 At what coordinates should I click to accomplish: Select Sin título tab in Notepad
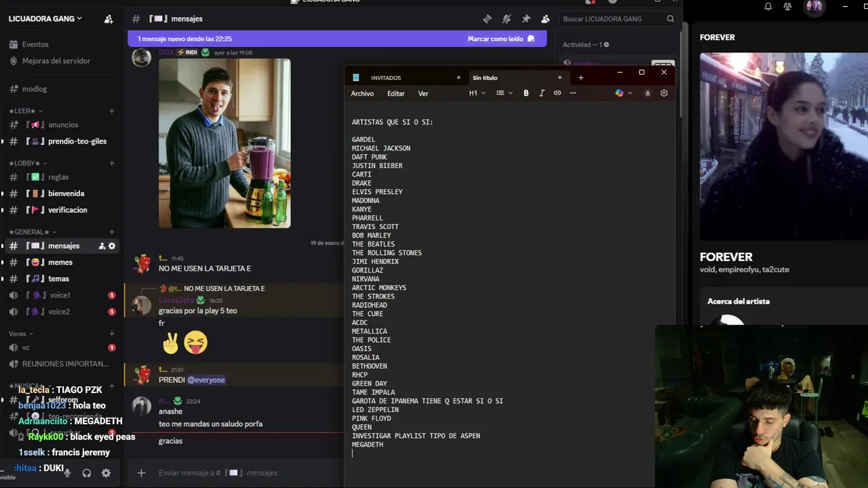click(485, 78)
